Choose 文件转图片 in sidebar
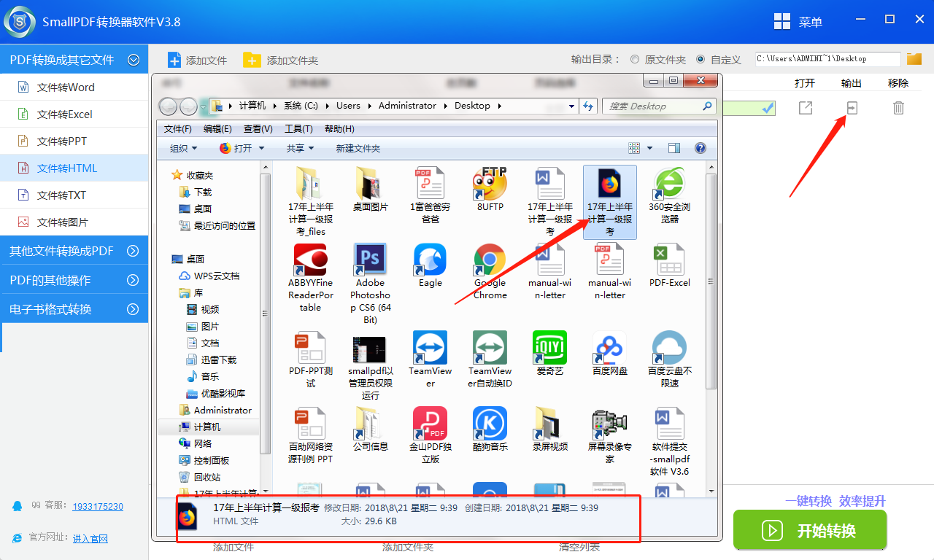The height and width of the screenshot is (560, 934). [74, 222]
